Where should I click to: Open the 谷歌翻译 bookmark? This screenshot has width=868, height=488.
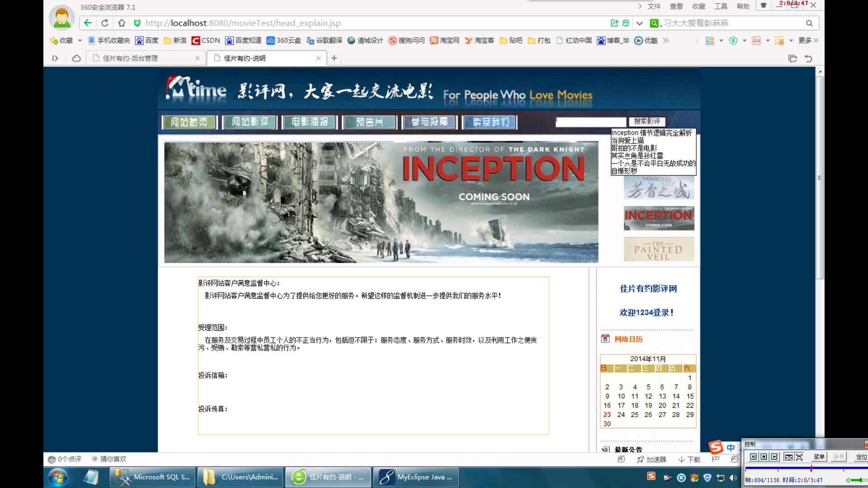coord(324,41)
